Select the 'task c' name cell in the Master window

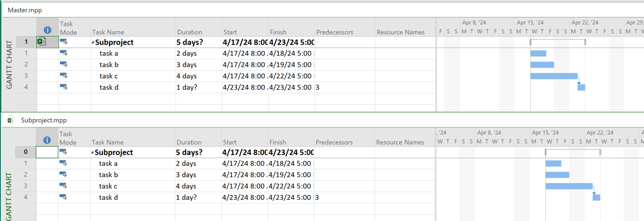click(x=133, y=76)
